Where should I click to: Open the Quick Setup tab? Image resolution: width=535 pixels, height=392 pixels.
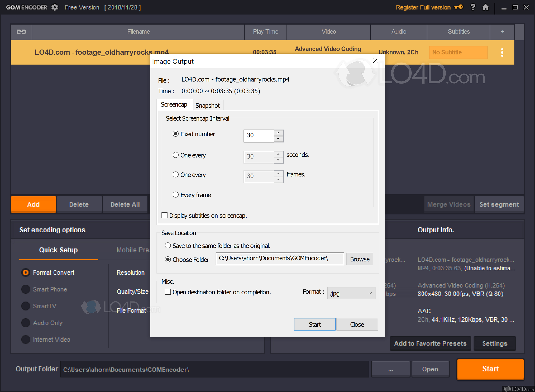pyautogui.click(x=58, y=250)
